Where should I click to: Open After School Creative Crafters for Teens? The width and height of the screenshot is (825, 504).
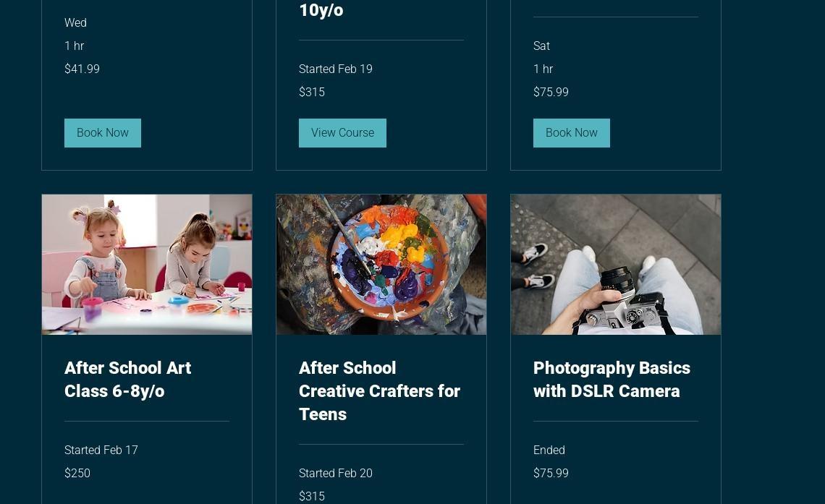pos(379,391)
